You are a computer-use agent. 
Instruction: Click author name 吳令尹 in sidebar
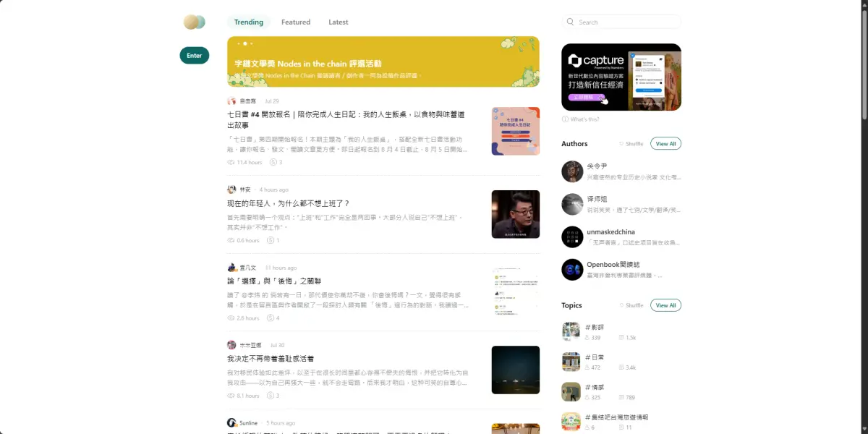(x=597, y=166)
